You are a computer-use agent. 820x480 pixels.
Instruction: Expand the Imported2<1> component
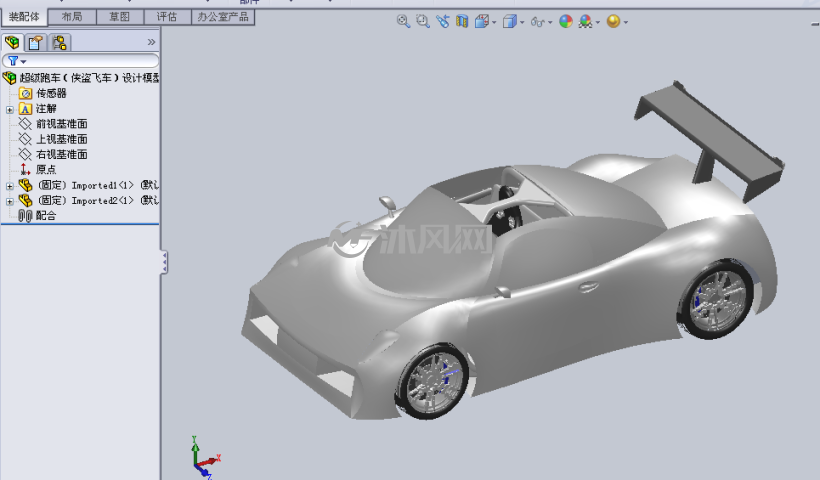pos(9,201)
